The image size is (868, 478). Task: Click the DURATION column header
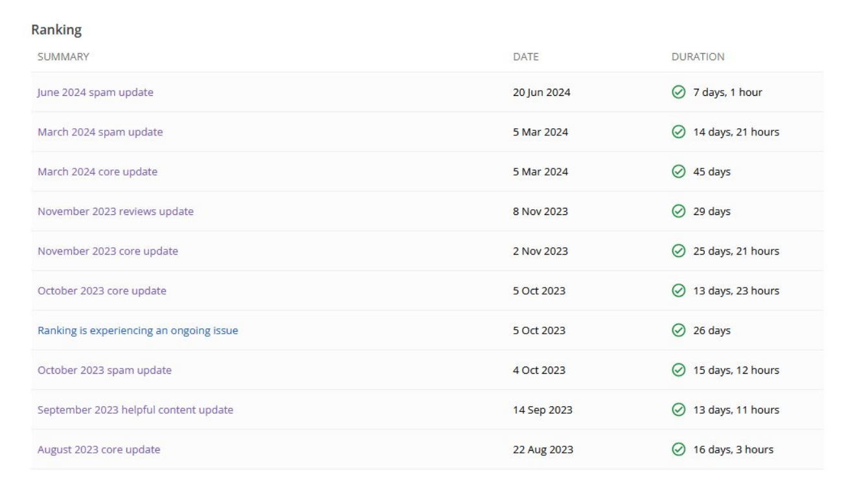698,57
